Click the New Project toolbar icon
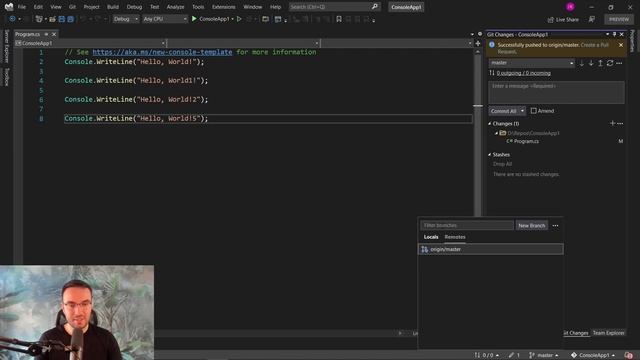This screenshot has width=640, height=360. point(39,19)
